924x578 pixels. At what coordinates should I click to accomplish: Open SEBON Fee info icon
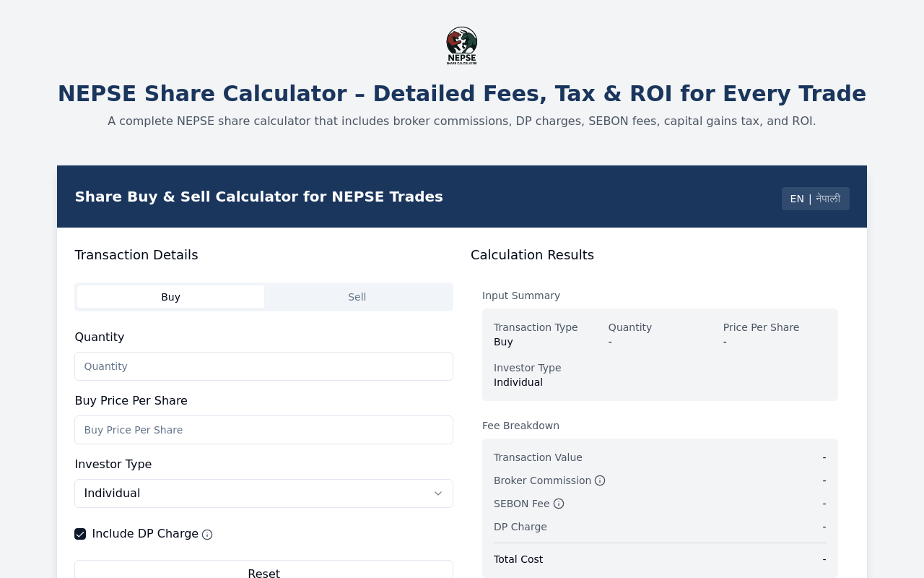[x=559, y=504]
